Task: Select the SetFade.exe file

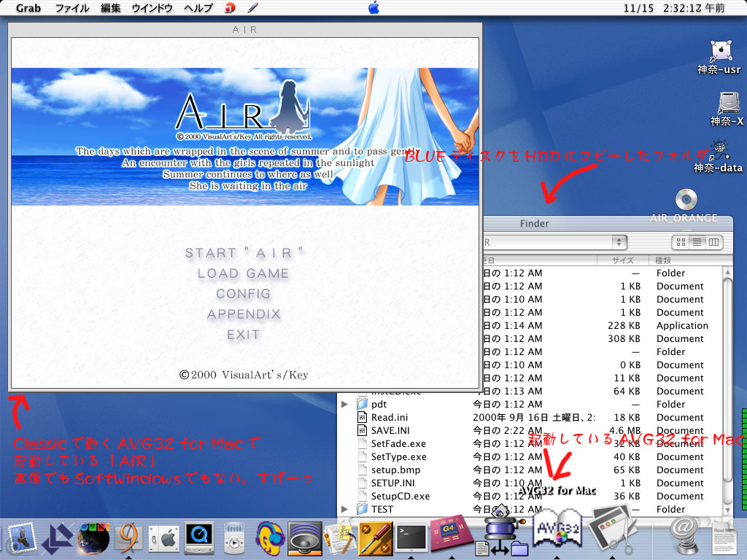Action: tap(398, 444)
